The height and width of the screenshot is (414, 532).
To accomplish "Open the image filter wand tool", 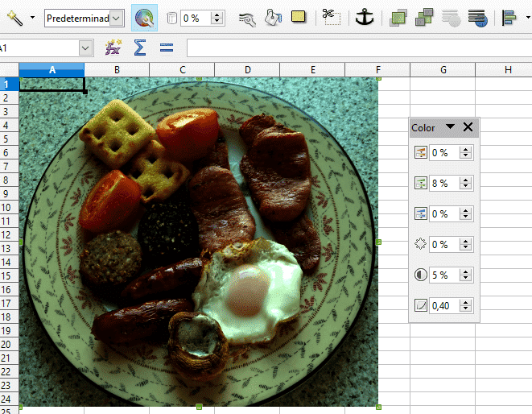I will pyautogui.click(x=15, y=18).
